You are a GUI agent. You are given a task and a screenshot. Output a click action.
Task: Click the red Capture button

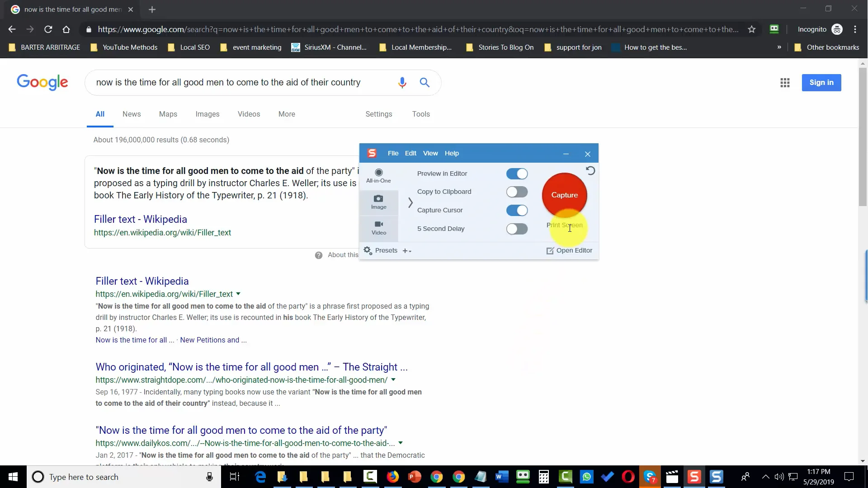pos(565,195)
